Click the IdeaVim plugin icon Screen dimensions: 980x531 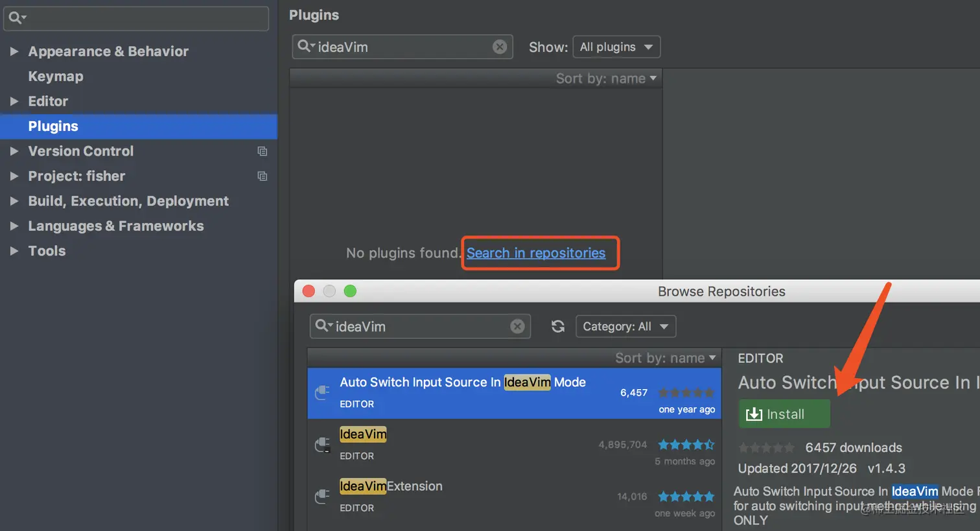coord(322,444)
